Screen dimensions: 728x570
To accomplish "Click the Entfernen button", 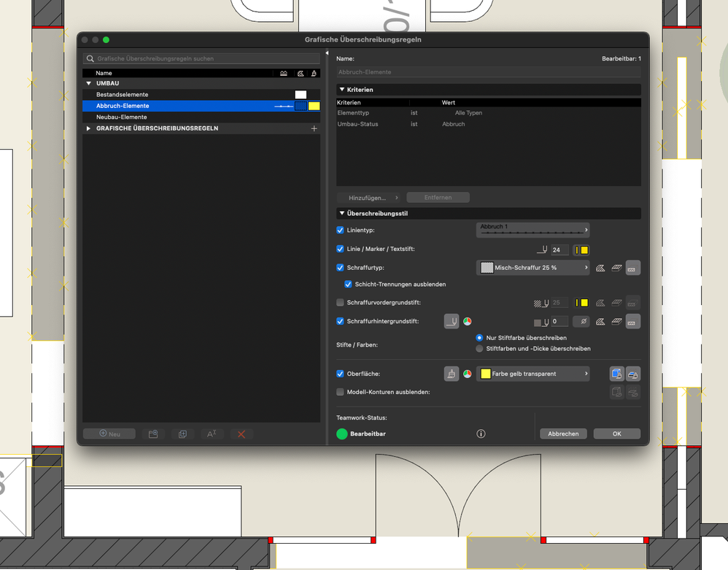I will (x=438, y=198).
